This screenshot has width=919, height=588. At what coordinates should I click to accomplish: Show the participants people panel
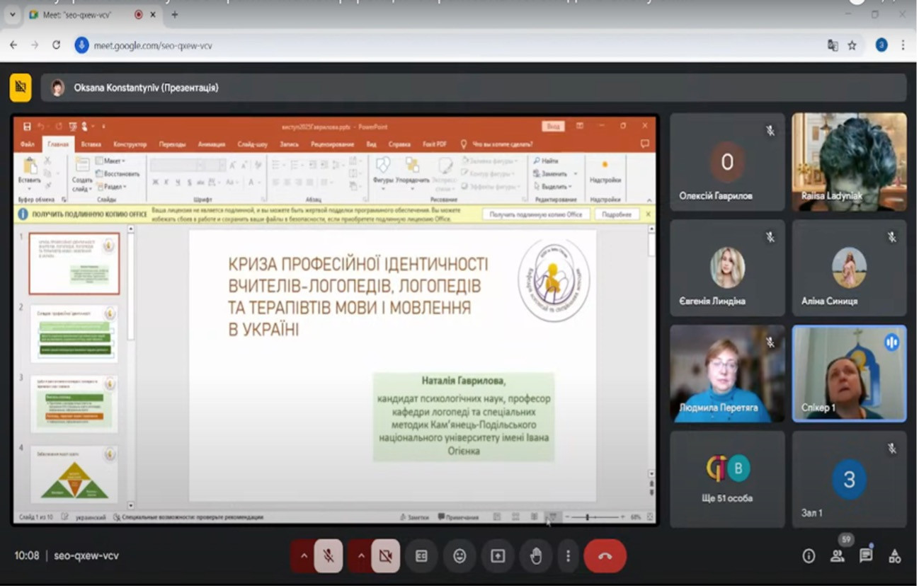pyautogui.click(x=838, y=556)
